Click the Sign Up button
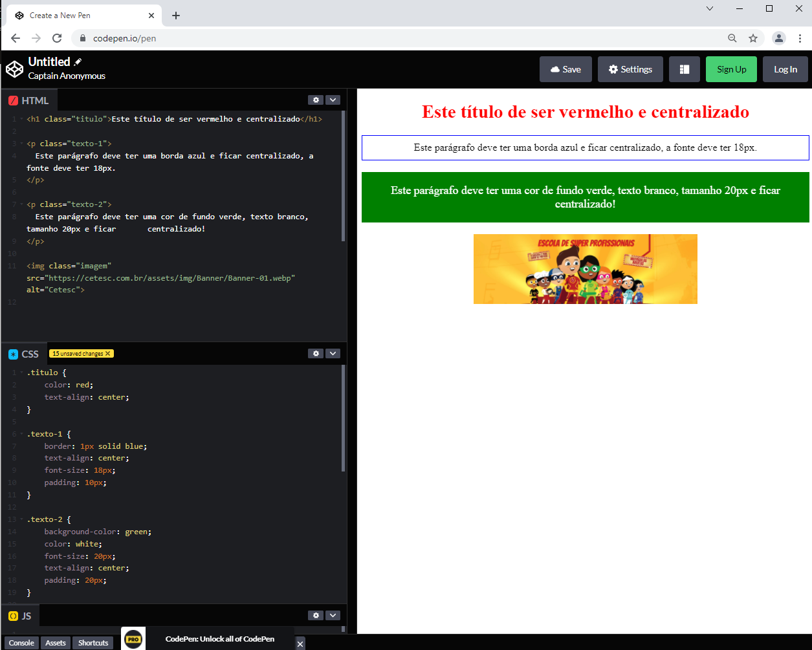812x650 pixels. click(731, 69)
